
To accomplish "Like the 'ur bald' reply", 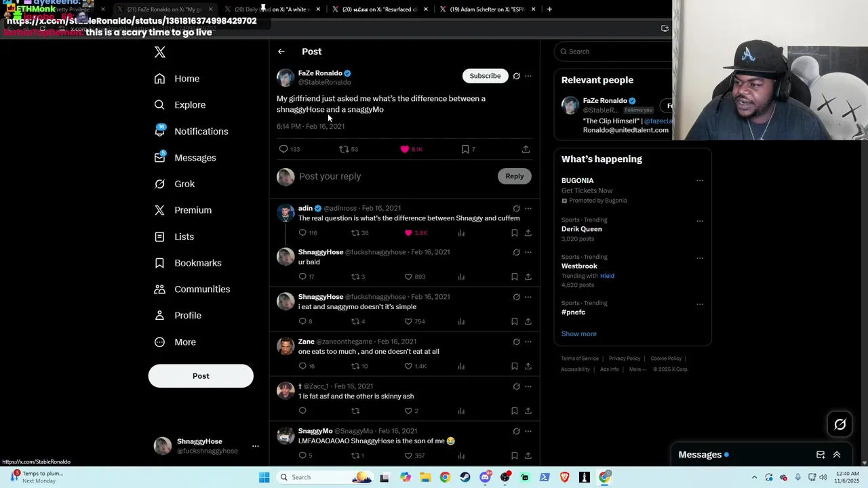I will coord(414,277).
